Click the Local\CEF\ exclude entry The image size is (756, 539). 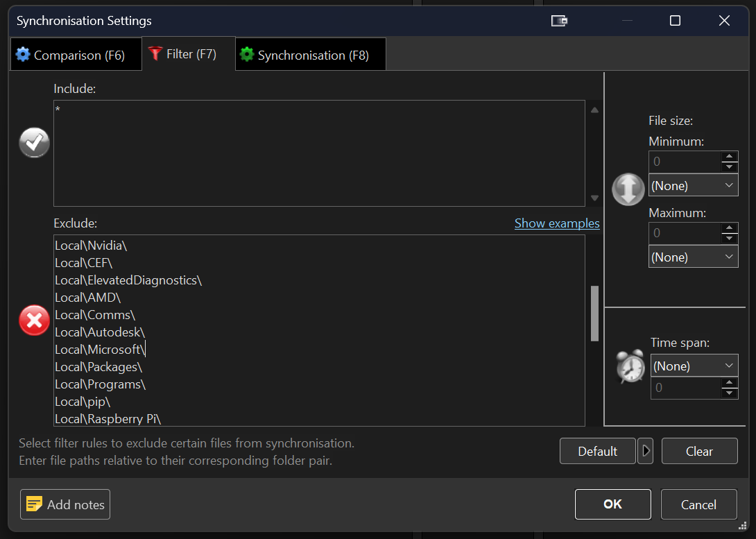[x=83, y=263]
